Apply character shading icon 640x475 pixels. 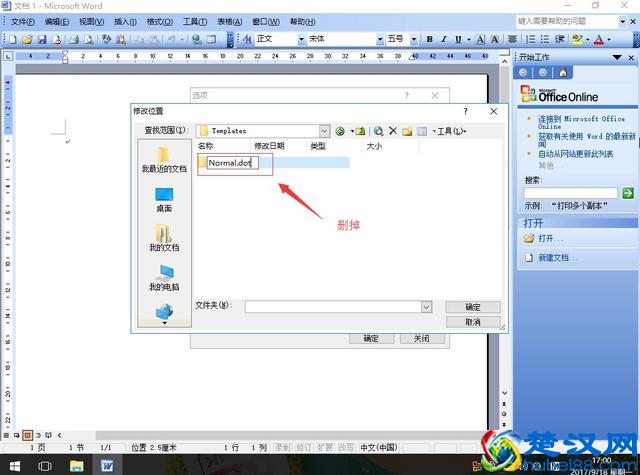[x=495, y=39]
